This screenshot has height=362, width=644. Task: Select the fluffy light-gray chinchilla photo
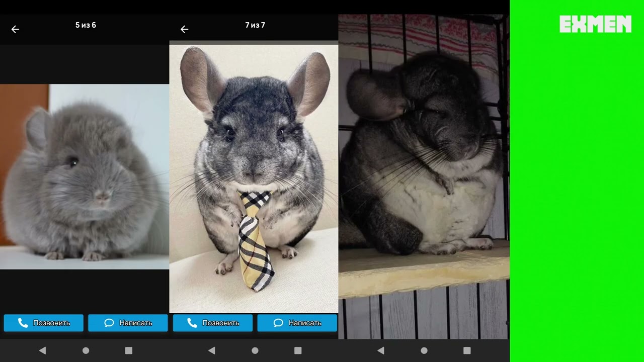[x=85, y=176]
